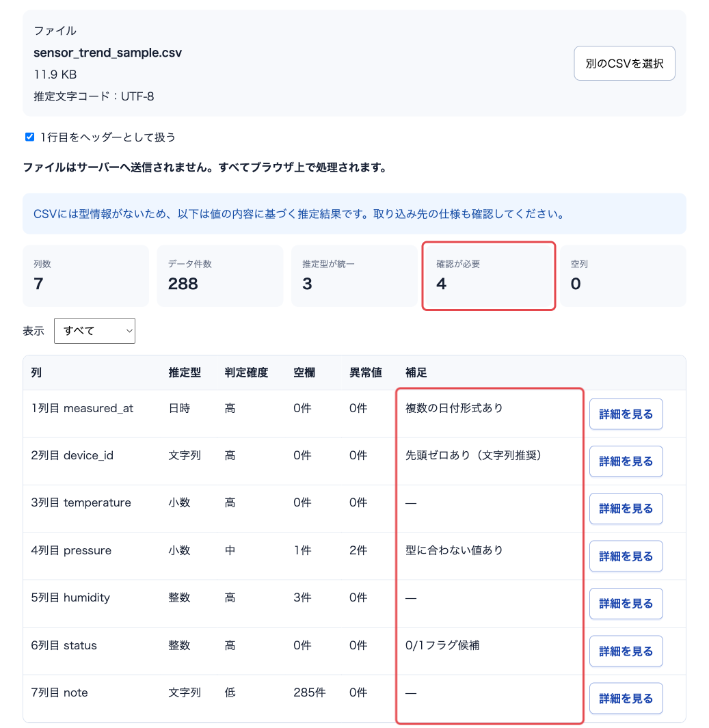Open 詳細を見る for pressure row
The height and width of the screenshot is (728, 709).
(x=626, y=556)
